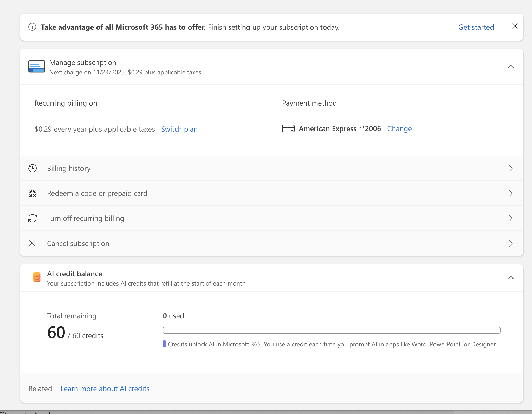Click the Billing history clock icon
The width and height of the screenshot is (532, 414).
[33, 168]
